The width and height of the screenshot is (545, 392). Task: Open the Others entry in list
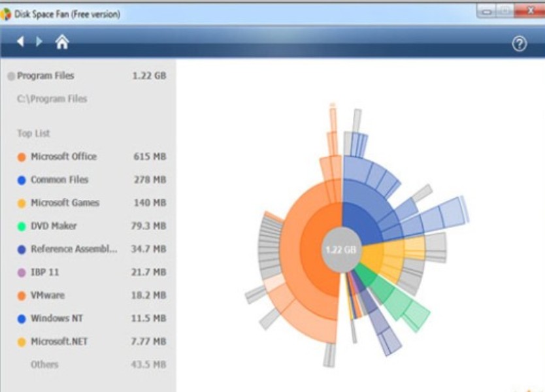[x=44, y=365]
